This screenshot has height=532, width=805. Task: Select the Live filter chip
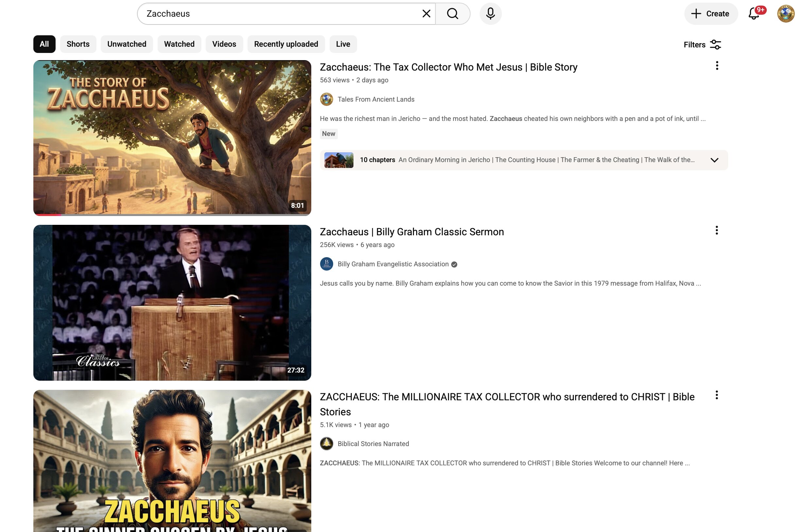coord(343,44)
